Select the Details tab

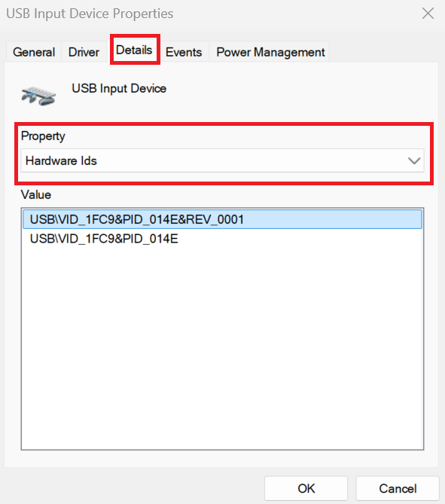pyautogui.click(x=134, y=50)
